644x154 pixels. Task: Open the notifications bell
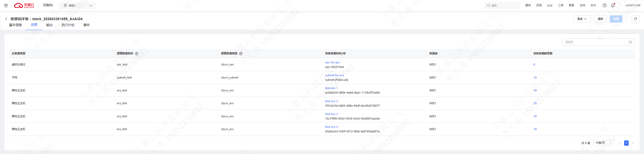(x=613, y=5)
